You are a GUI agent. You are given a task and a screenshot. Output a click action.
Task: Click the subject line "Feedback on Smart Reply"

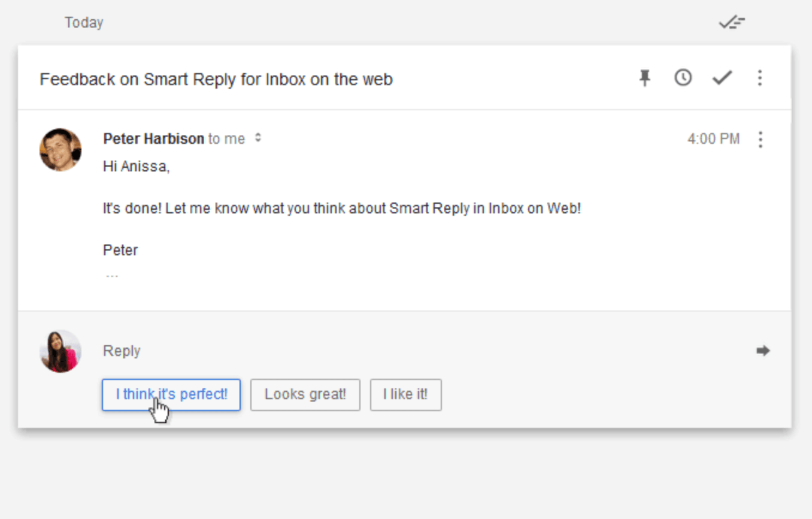[216, 79]
